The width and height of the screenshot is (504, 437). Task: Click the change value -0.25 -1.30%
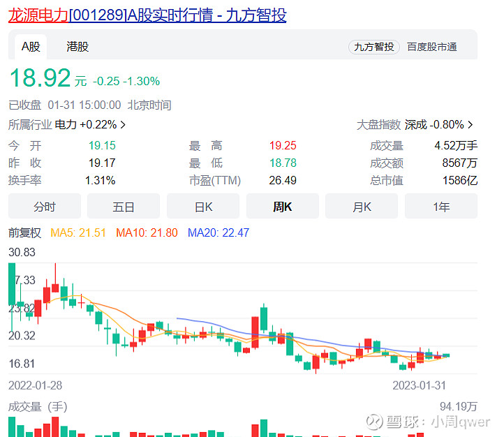[126, 81]
